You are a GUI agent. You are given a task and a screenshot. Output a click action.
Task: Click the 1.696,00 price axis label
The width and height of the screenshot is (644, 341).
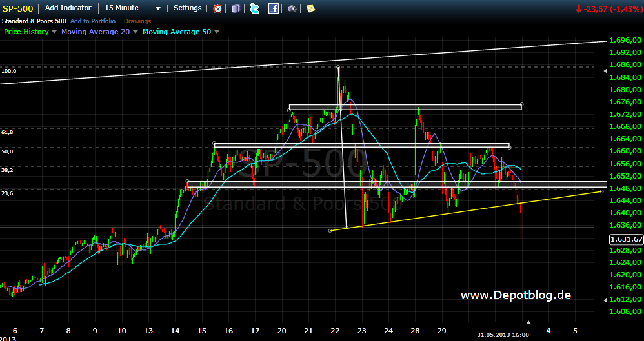[x=625, y=40]
